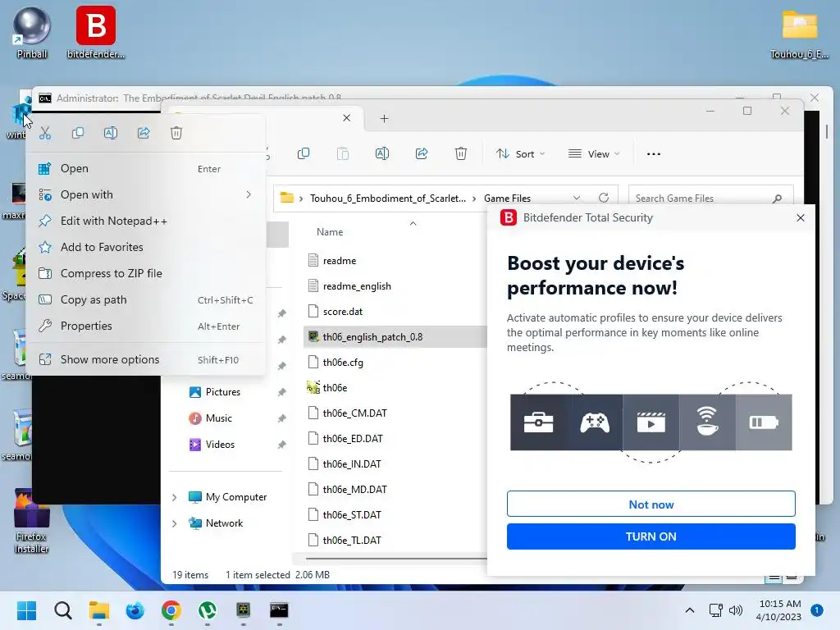This screenshot has width=840, height=630.
Task: Expand the address bar history dropdown
Action: click(577, 199)
